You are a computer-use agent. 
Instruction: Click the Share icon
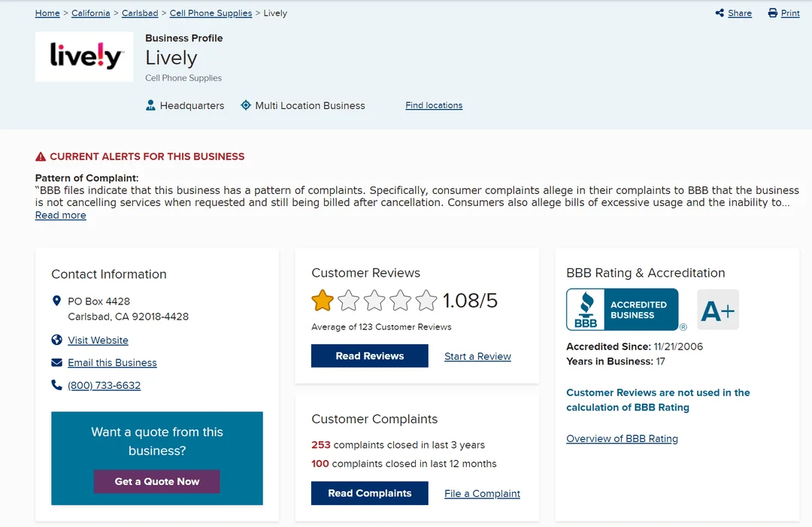coord(720,13)
